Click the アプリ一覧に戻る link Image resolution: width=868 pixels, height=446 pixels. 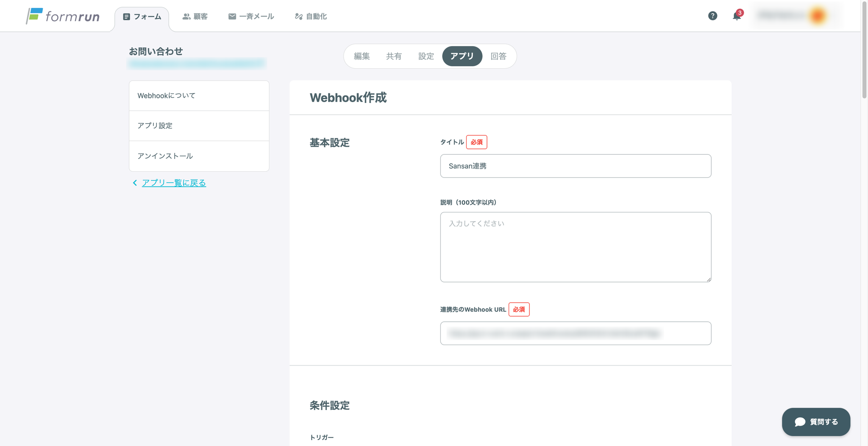pyautogui.click(x=174, y=183)
